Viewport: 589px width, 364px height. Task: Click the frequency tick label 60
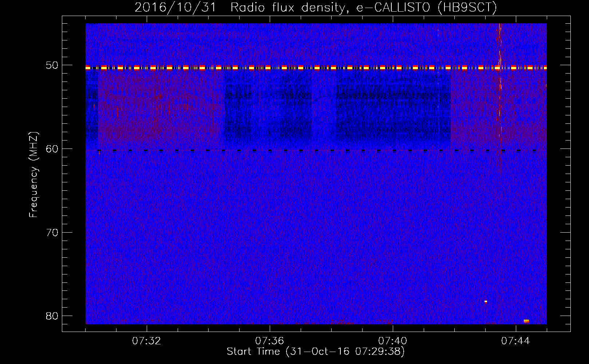click(52, 149)
